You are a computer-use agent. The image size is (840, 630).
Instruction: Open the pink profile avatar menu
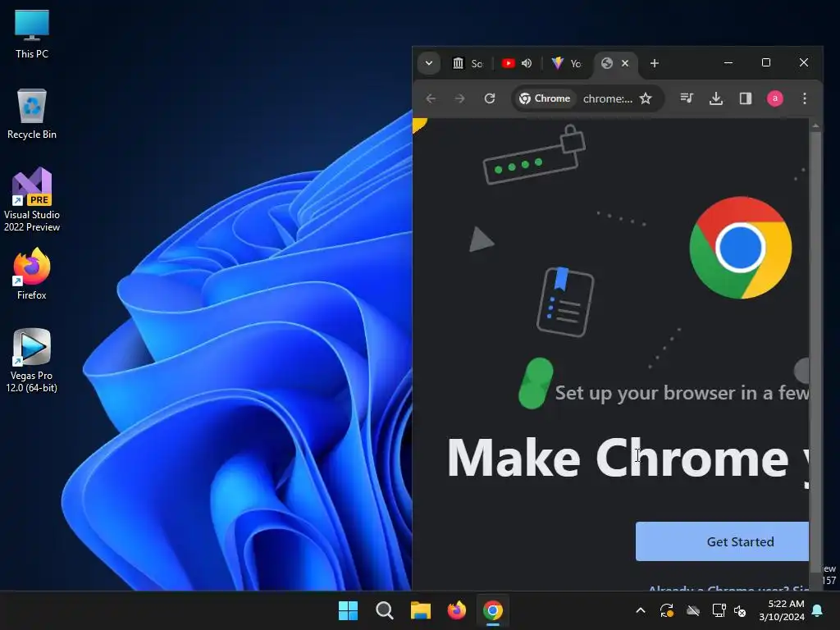click(x=775, y=98)
